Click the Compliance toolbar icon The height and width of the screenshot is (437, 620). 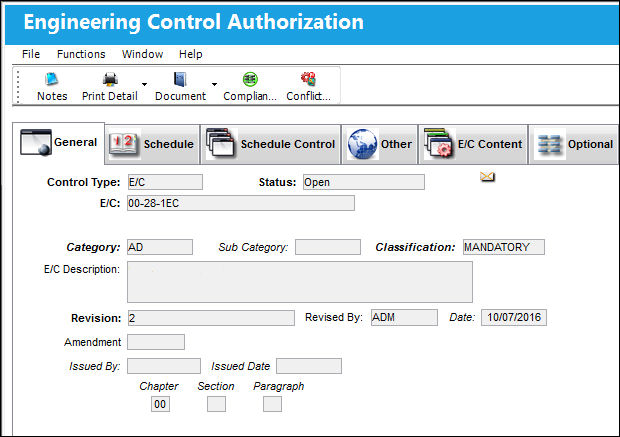click(x=250, y=79)
